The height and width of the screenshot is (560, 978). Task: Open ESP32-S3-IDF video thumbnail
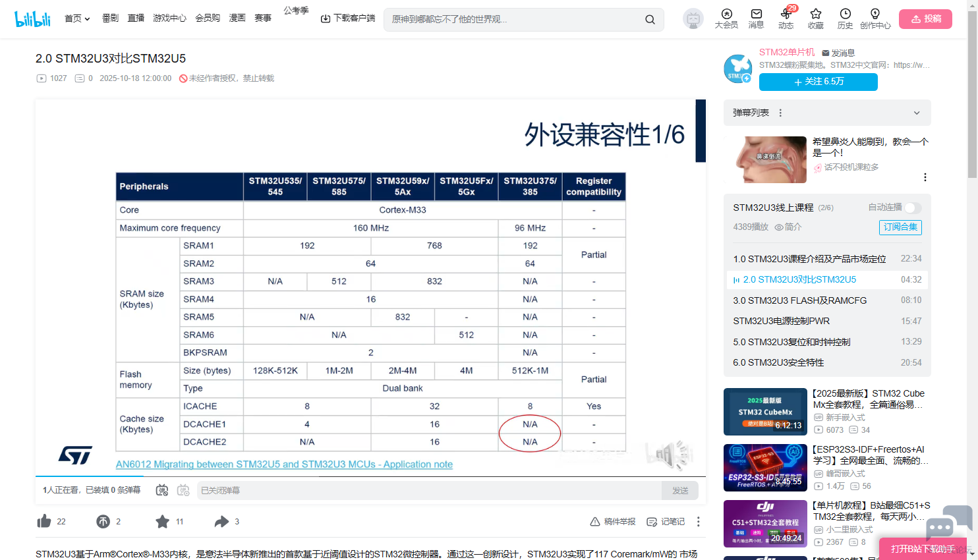pos(765,468)
